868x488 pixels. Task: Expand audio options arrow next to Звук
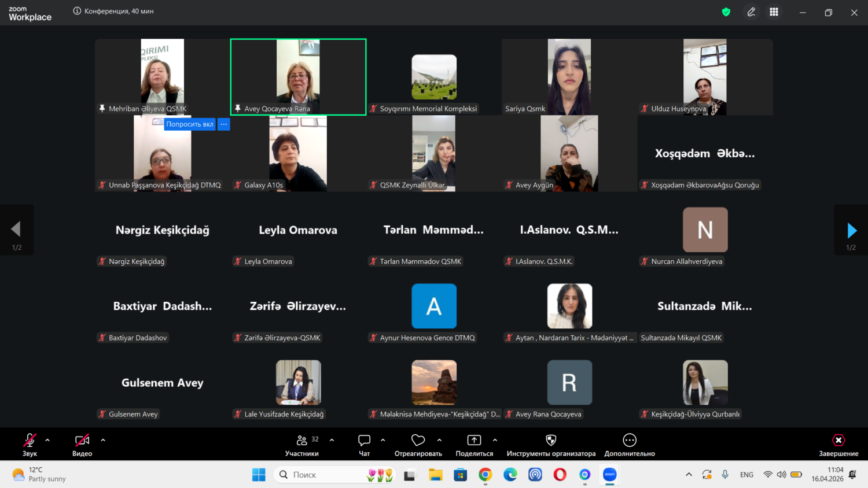coord(47,440)
